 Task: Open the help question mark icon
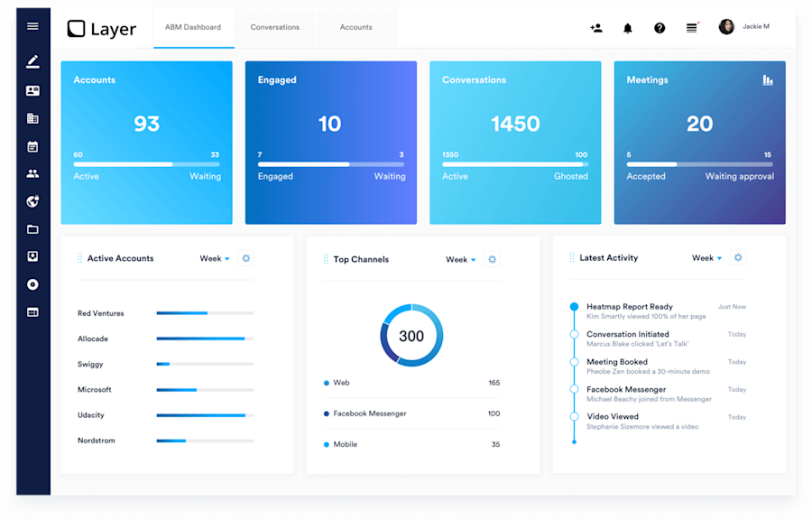660,28
